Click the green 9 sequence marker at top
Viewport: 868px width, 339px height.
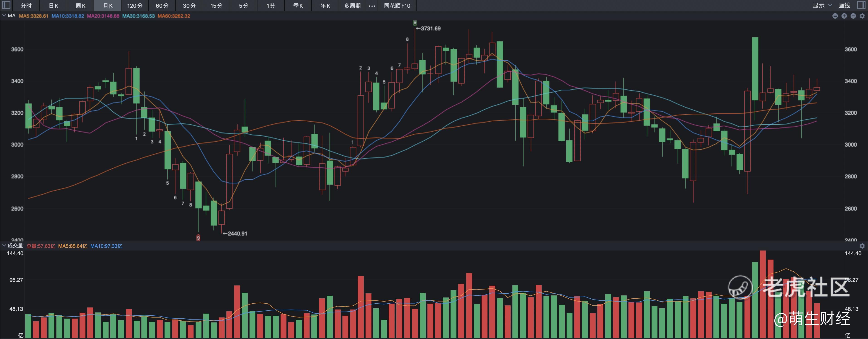(x=415, y=23)
